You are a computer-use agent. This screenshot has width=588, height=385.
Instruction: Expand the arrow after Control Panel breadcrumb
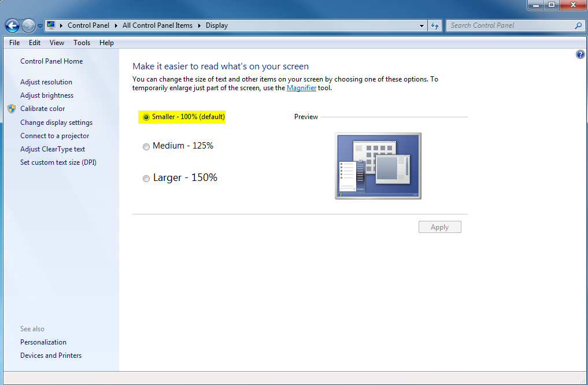(116, 25)
